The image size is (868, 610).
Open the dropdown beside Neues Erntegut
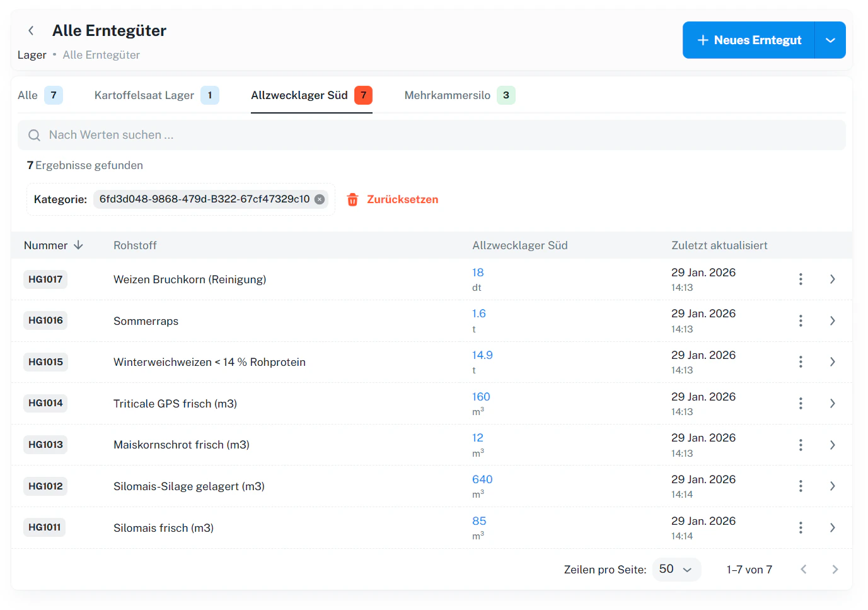click(831, 40)
